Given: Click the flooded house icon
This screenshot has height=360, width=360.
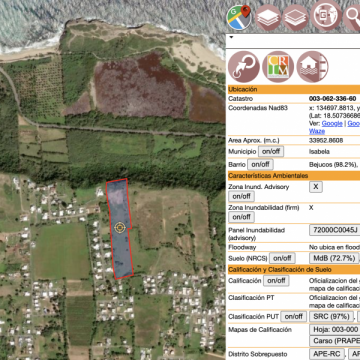Looking at the screenshot, I should point(312,67).
